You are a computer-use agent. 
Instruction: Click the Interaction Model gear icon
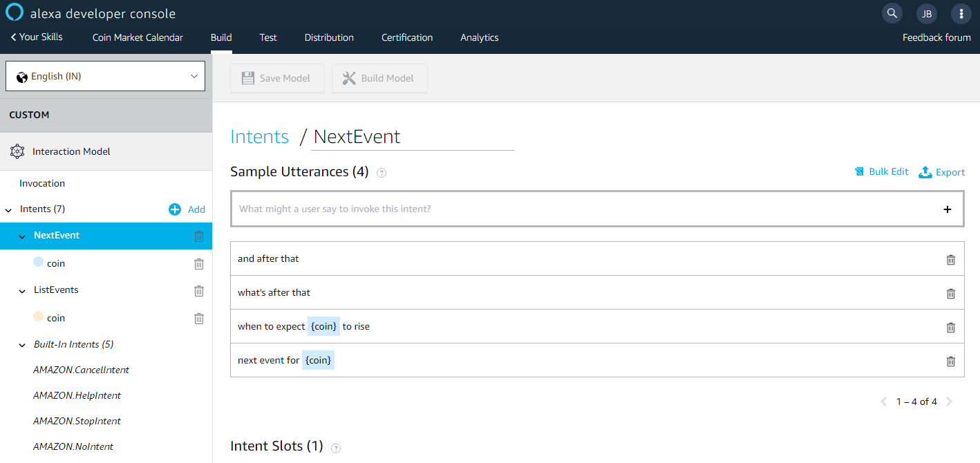[x=17, y=151]
